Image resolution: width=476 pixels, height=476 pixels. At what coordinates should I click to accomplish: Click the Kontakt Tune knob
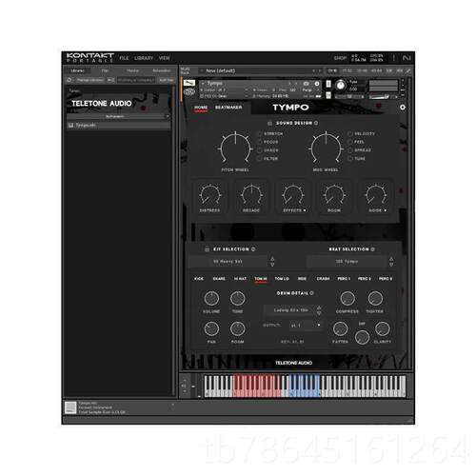click(x=341, y=85)
